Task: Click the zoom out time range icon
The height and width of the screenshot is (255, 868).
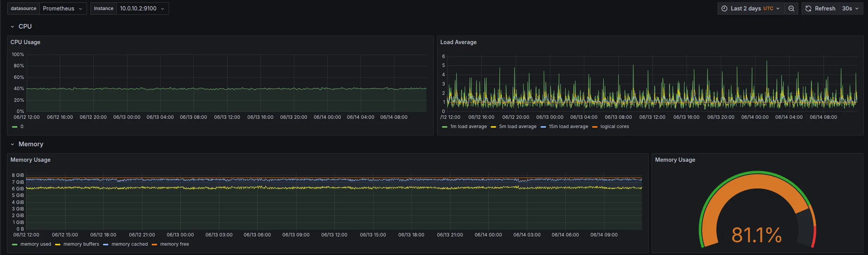Action: (791, 9)
